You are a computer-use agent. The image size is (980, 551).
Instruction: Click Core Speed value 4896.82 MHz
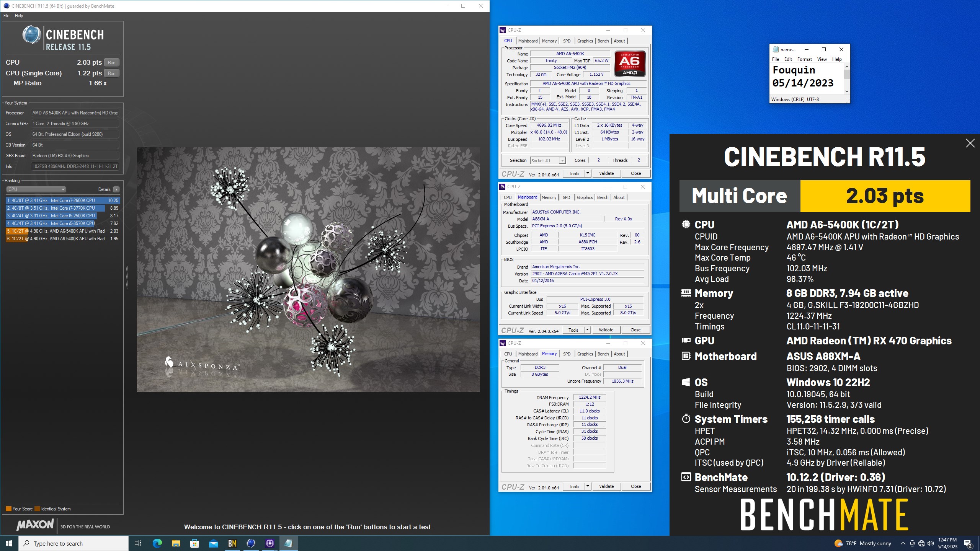coord(549,126)
